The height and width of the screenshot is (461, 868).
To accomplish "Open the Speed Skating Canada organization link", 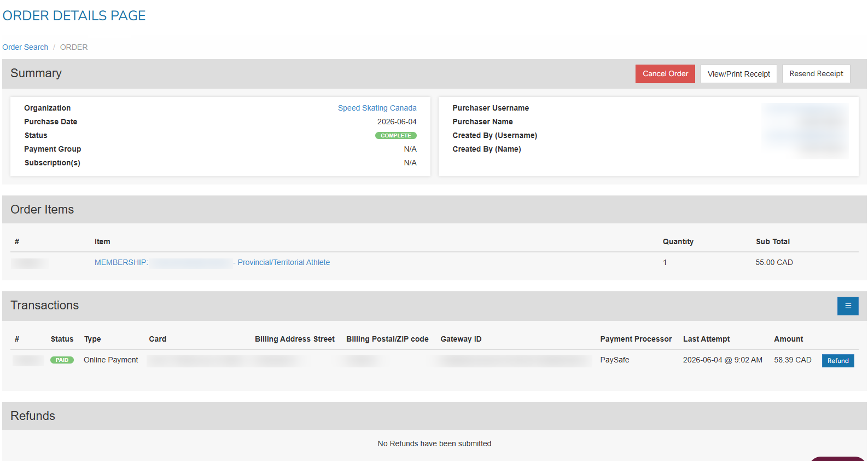I will pos(377,108).
